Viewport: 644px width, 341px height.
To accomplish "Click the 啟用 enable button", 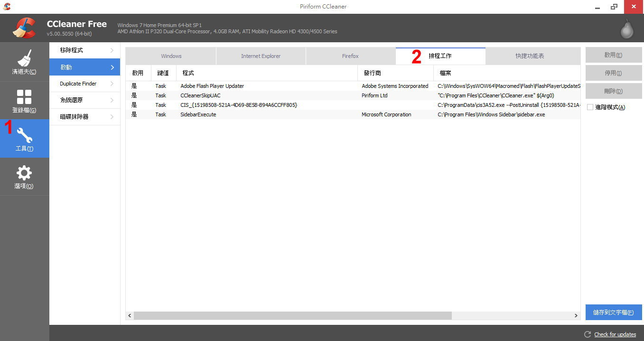I will (614, 55).
